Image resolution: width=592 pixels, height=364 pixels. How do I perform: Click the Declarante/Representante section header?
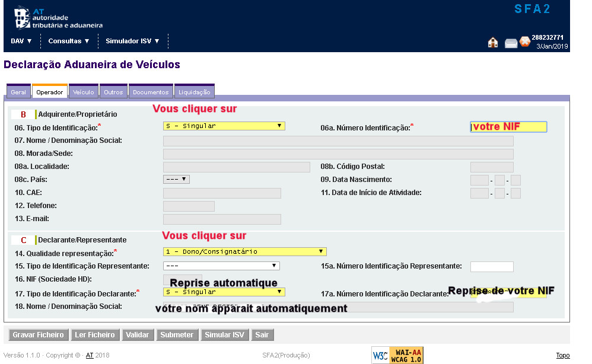point(82,240)
